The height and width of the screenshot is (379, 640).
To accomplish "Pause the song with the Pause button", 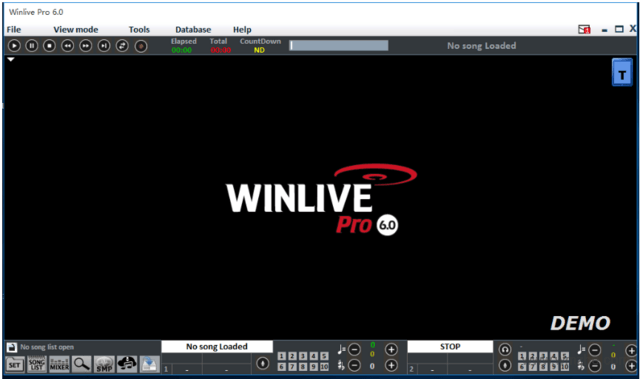I will click(x=31, y=46).
